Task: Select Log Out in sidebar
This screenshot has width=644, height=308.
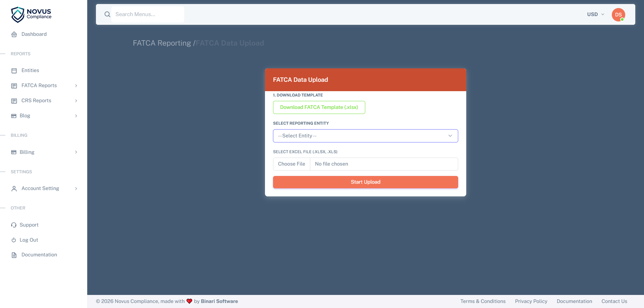Action: [29, 240]
